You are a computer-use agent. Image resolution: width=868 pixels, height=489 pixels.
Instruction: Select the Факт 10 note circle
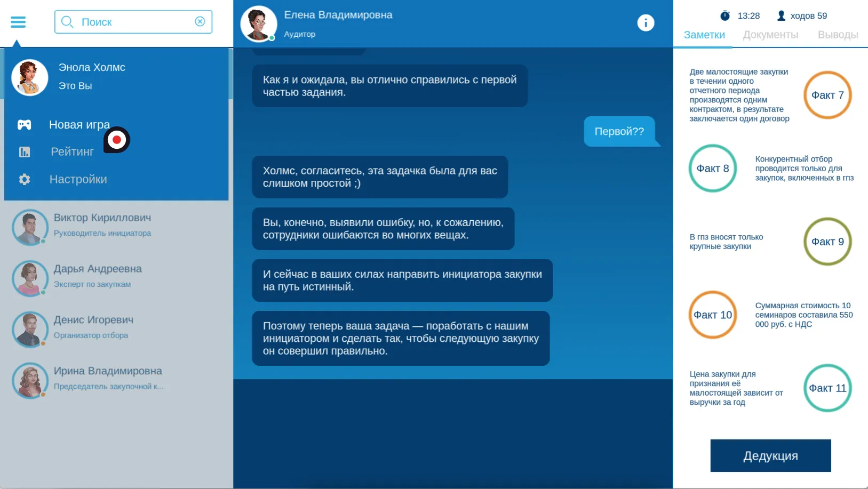coord(713,315)
